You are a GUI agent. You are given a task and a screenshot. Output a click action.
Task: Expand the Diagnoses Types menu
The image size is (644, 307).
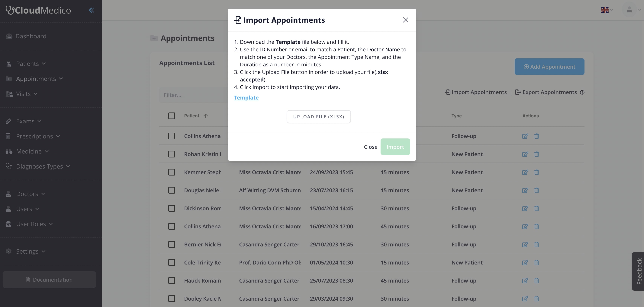pyautogui.click(x=38, y=166)
